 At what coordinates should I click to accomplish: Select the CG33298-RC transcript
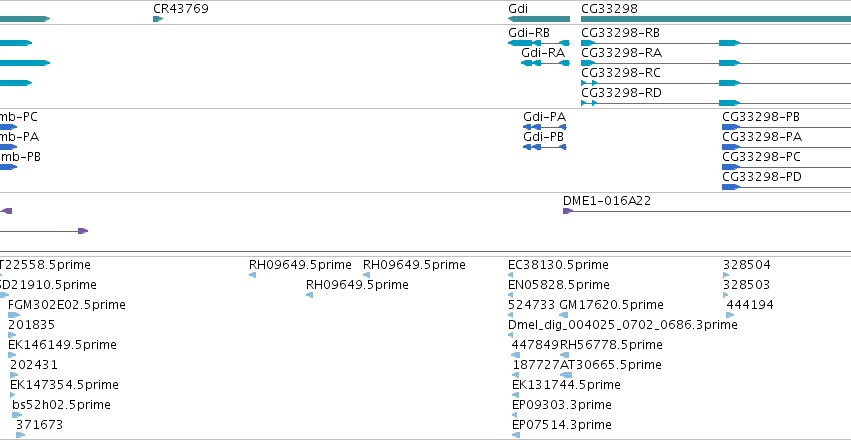tap(621, 73)
